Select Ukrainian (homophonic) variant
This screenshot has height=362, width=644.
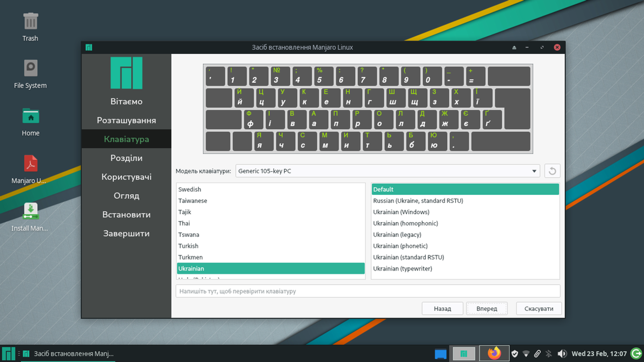[465, 223]
